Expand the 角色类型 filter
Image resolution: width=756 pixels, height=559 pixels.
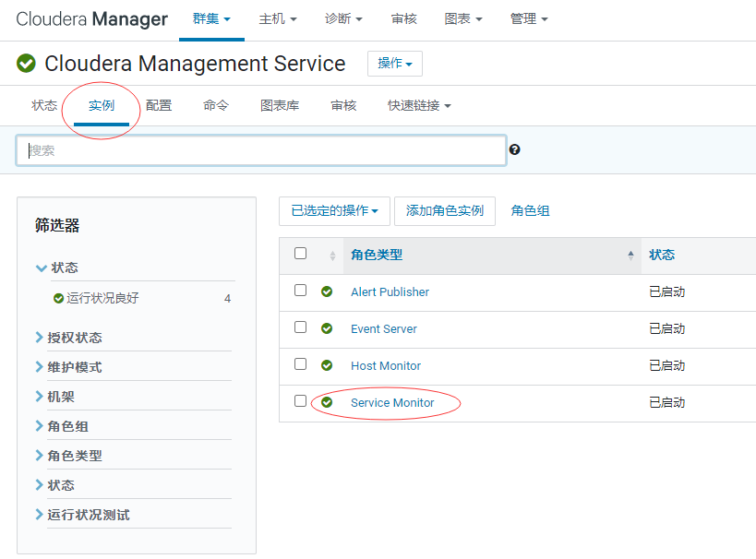tap(69, 456)
